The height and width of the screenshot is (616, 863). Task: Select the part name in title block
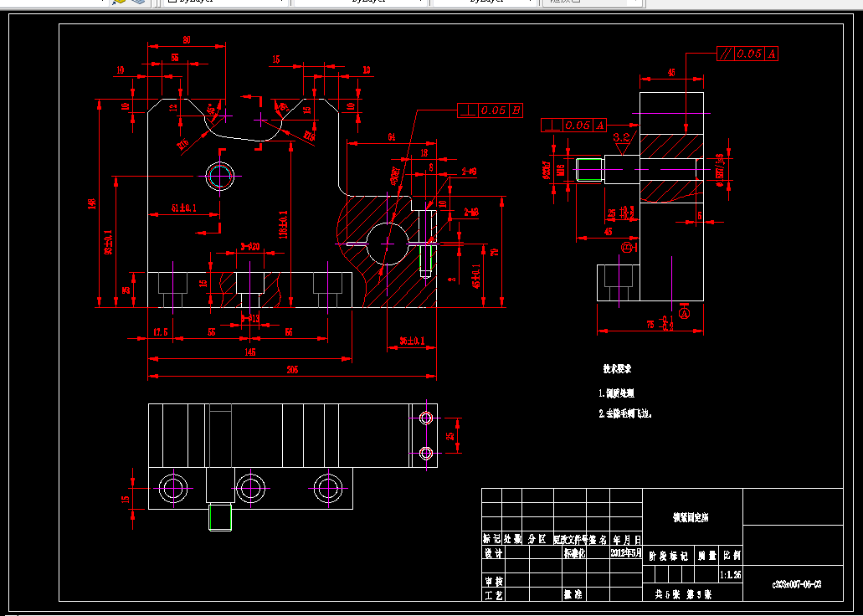pyautogui.click(x=691, y=517)
